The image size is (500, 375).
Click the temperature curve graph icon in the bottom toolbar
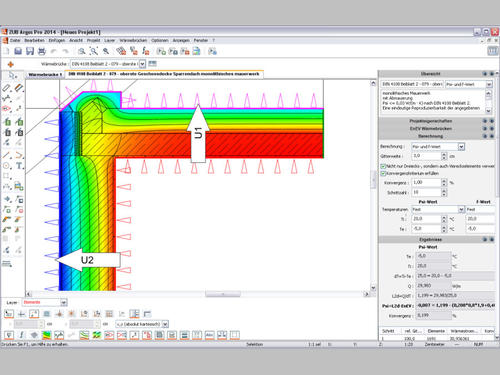click(59, 335)
